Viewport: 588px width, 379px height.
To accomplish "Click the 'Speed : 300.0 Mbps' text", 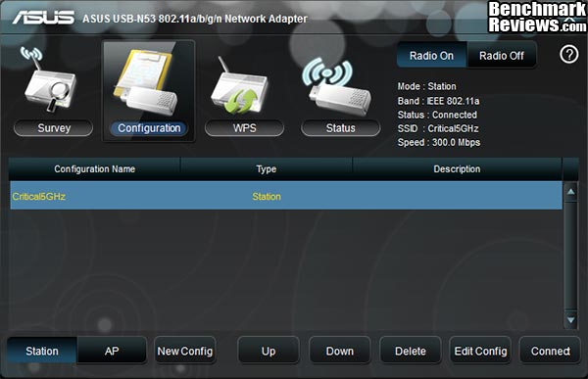I will coord(439,142).
